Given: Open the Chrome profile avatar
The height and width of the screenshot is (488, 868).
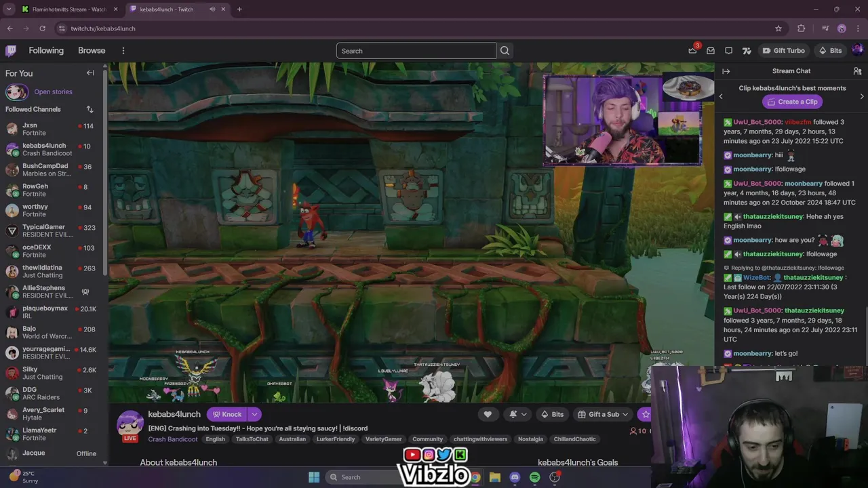Looking at the screenshot, I should point(842,28).
